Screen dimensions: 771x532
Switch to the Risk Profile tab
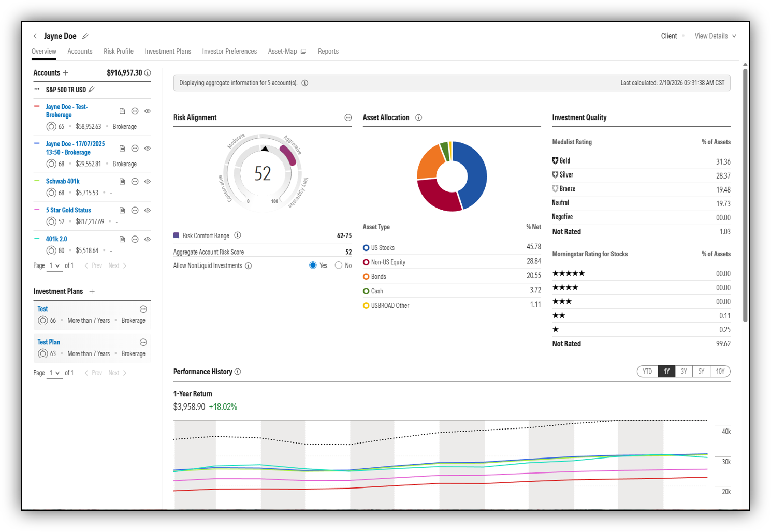click(x=119, y=51)
